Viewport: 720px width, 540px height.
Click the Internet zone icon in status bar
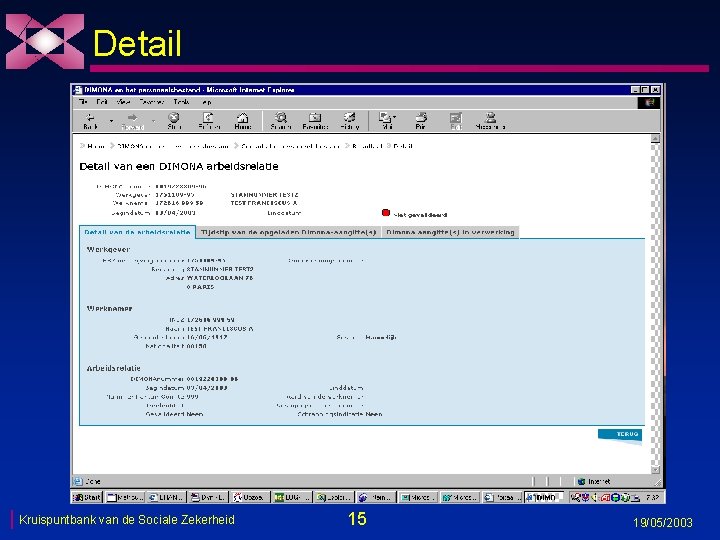click(x=581, y=481)
